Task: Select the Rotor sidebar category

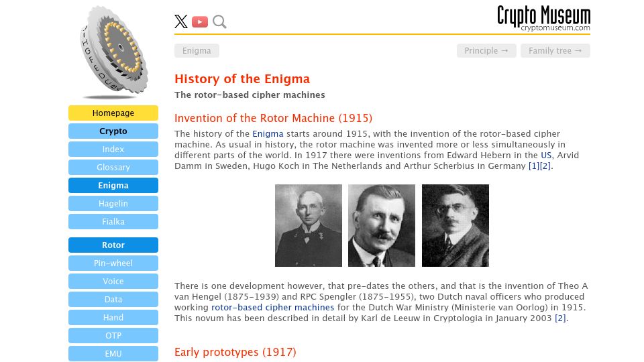Action: pyautogui.click(x=113, y=245)
